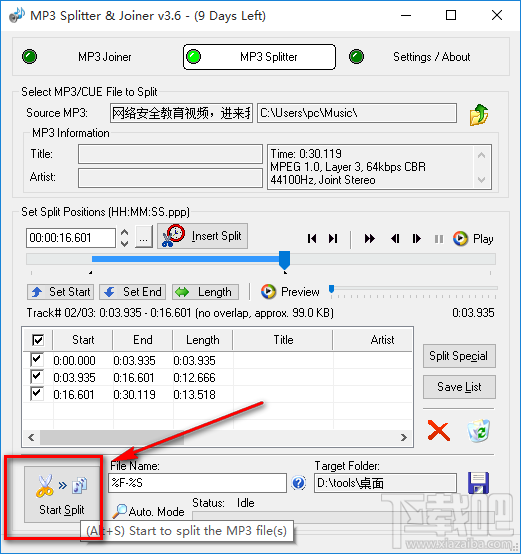
Task: Decrease split position with down spinner
Action: click(x=124, y=243)
